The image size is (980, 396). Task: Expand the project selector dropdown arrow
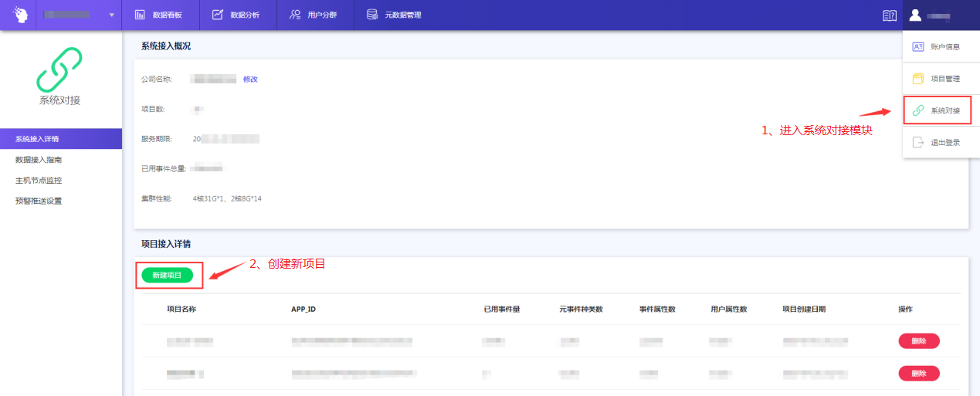pyautogui.click(x=112, y=15)
